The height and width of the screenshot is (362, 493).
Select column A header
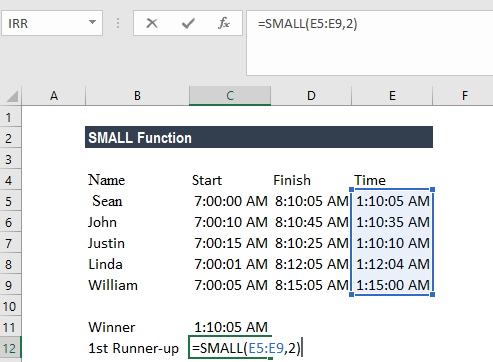click(54, 96)
